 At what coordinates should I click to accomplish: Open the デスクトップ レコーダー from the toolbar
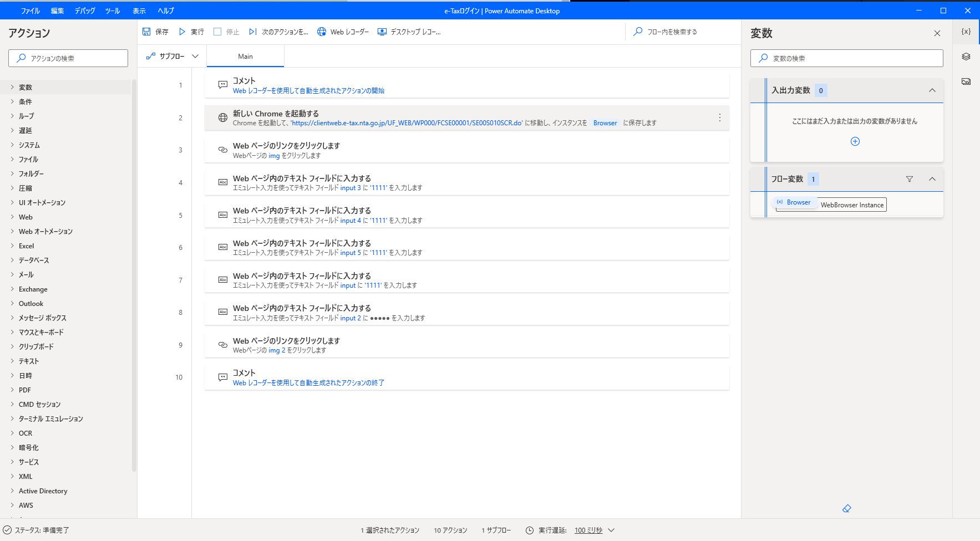tap(382, 32)
